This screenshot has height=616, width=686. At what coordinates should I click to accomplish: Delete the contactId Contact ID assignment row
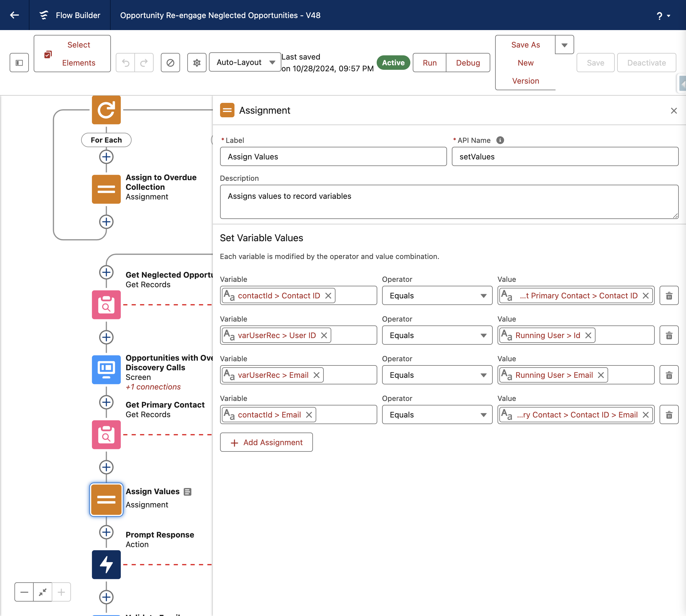coord(669,295)
